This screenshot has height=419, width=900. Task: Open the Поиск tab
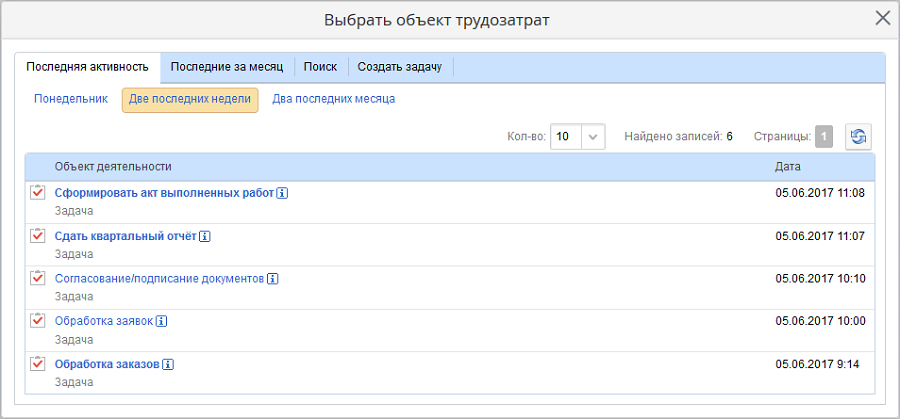[x=320, y=67]
